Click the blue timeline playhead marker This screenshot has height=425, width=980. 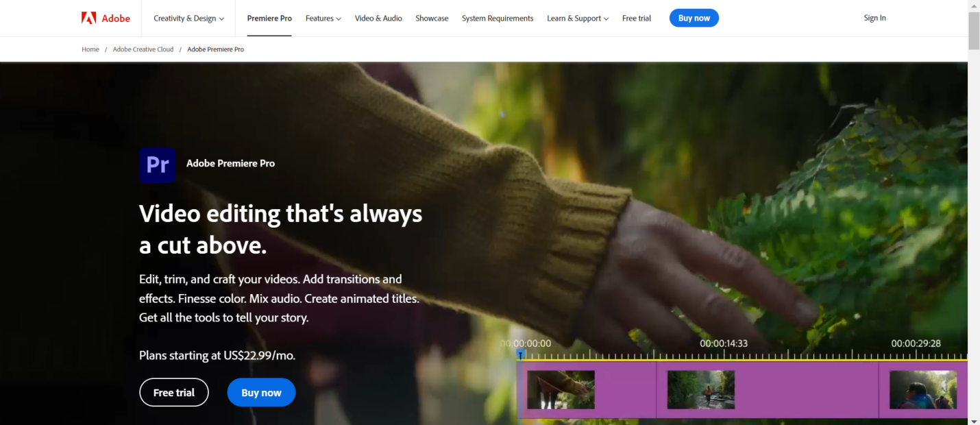click(520, 354)
